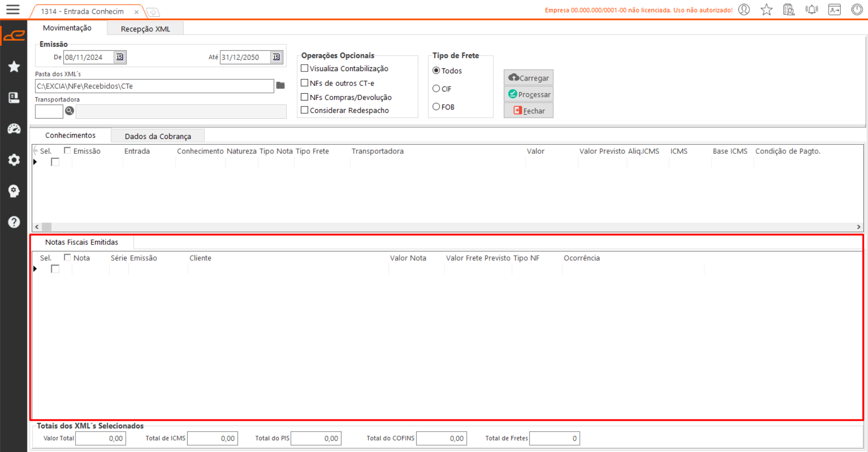Enable Visualiza Contabilização checkbox
Screen dimensions: 868x452
tap(305, 68)
